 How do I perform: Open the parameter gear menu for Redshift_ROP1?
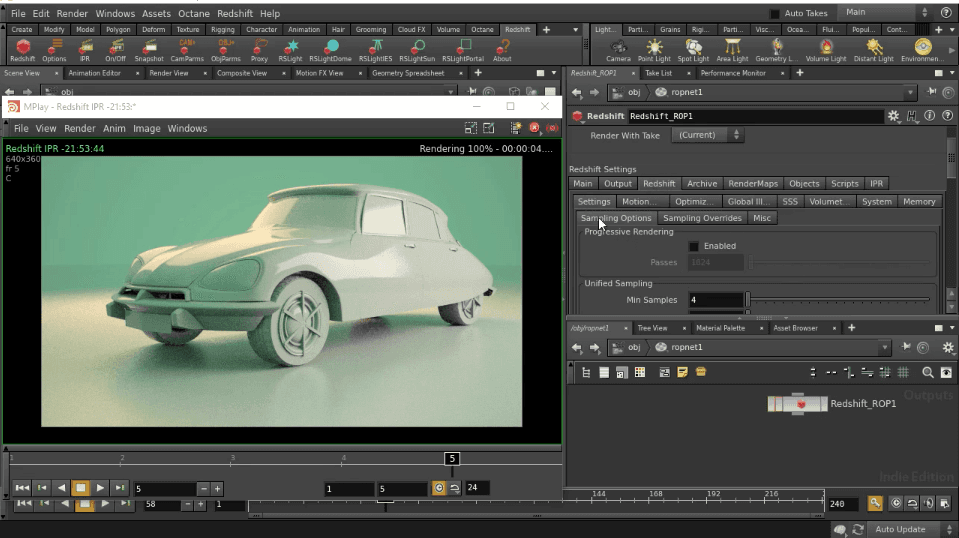[893, 116]
